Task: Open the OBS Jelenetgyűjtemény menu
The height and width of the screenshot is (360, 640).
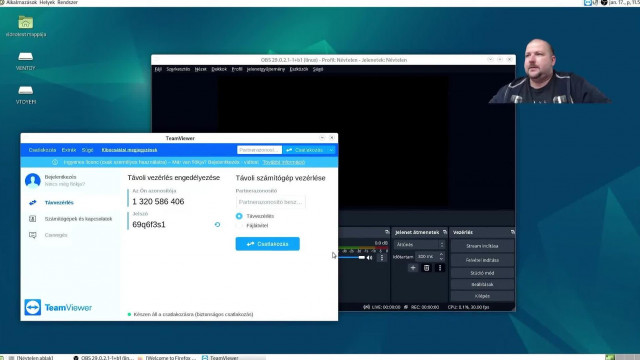Action: tap(266, 69)
